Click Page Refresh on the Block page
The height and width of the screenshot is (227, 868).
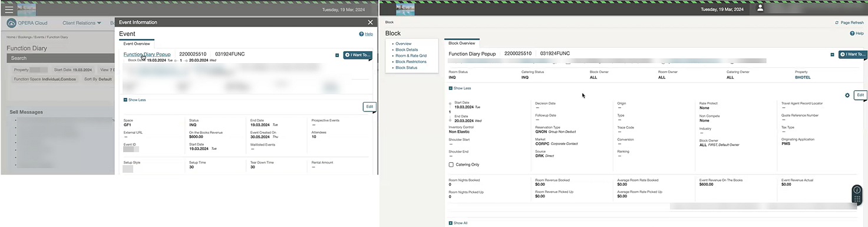[x=850, y=22]
